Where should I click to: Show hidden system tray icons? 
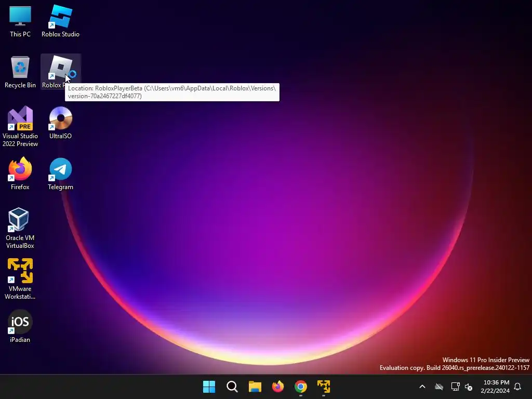(x=422, y=387)
